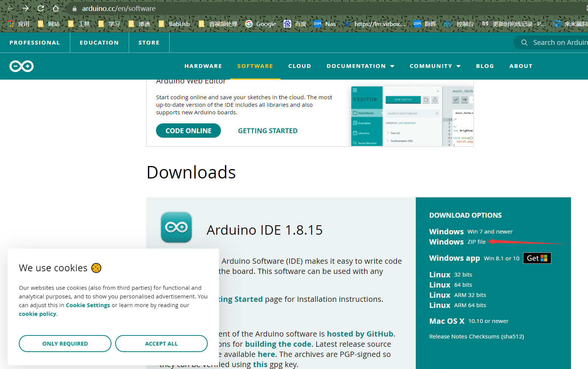This screenshot has width=588, height=369.
Task: Download Windows Win 7 and newer installer
Action: [471, 232]
